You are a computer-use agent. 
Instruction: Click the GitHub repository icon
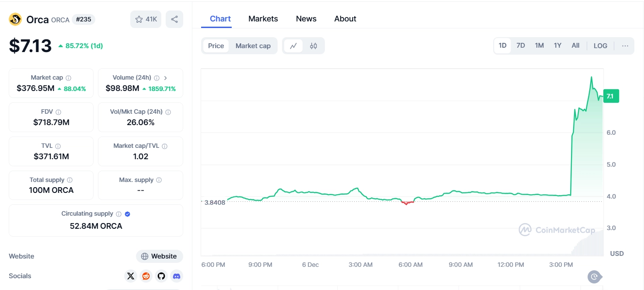[x=161, y=276]
